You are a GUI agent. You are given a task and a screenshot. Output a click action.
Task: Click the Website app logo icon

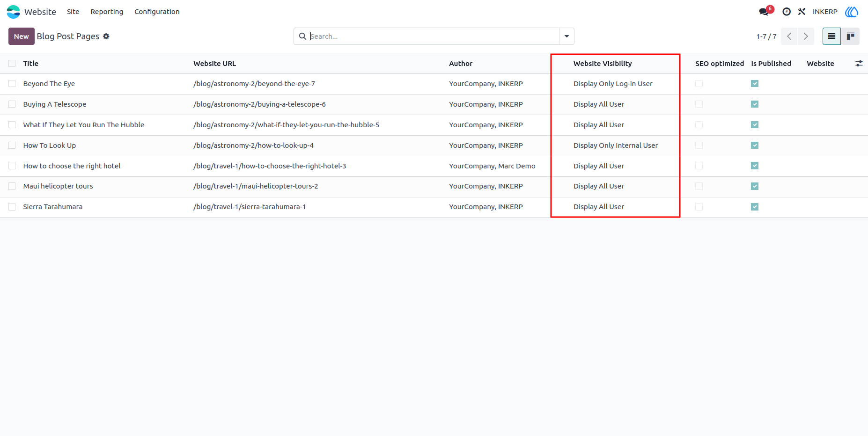click(14, 12)
